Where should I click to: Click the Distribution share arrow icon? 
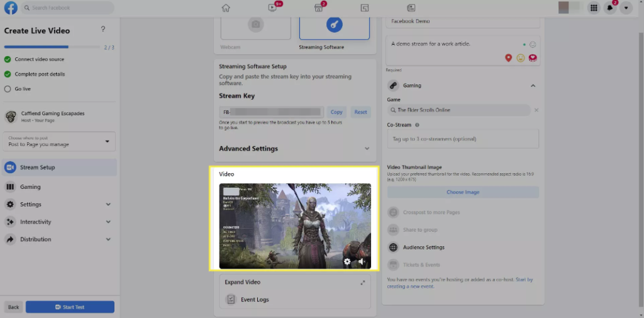10,239
